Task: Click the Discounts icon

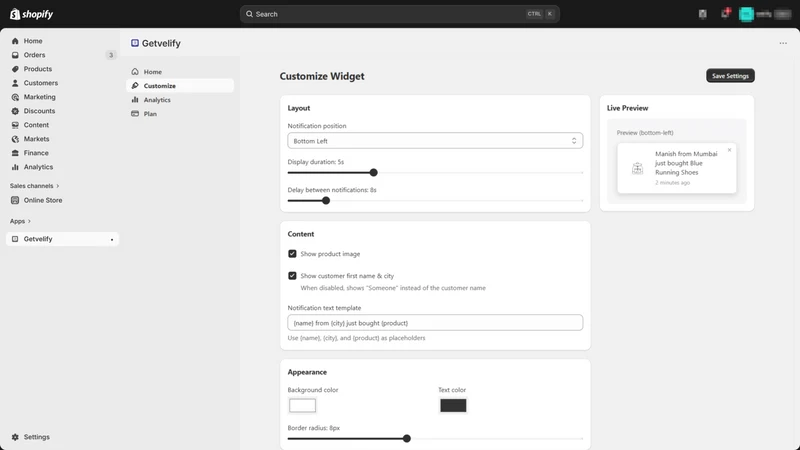Action: click(15, 111)
